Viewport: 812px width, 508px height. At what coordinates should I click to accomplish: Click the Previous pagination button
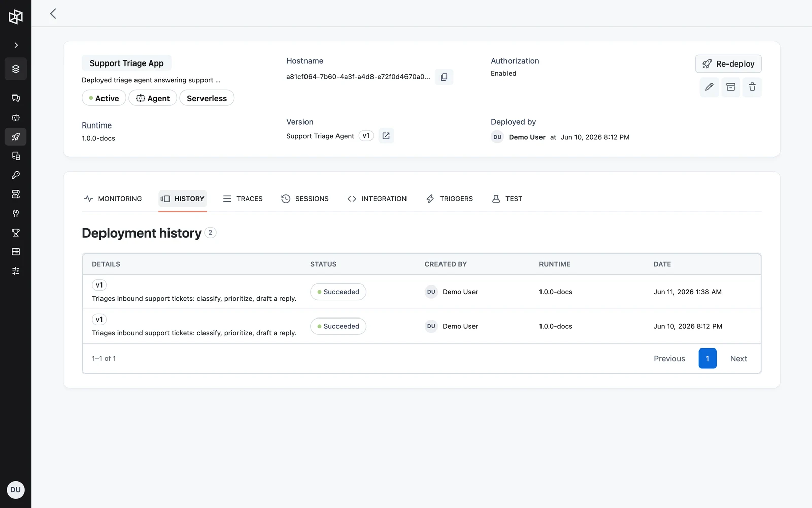(x=669, y=359)
